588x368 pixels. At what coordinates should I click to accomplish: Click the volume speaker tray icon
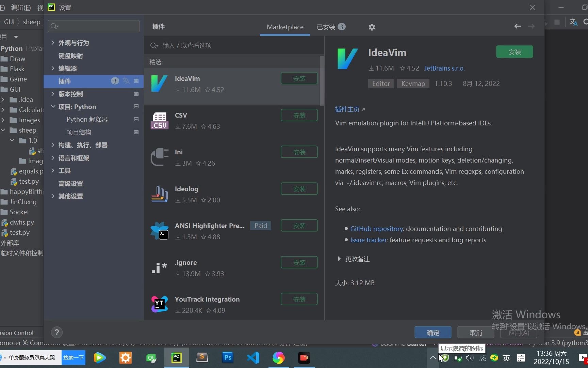[470, 358]
